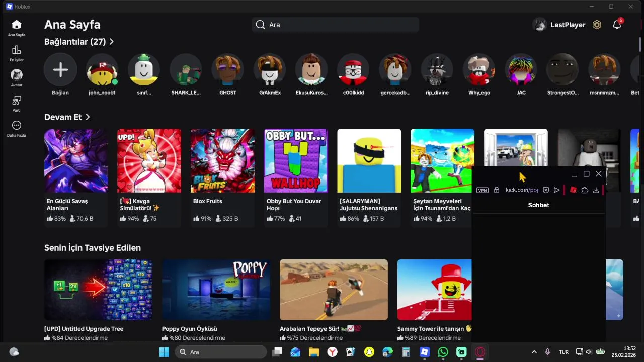Toggle the VPN badge in kick.com browser
The width and height of the screenshot is (644, 362).
[482, 190]
